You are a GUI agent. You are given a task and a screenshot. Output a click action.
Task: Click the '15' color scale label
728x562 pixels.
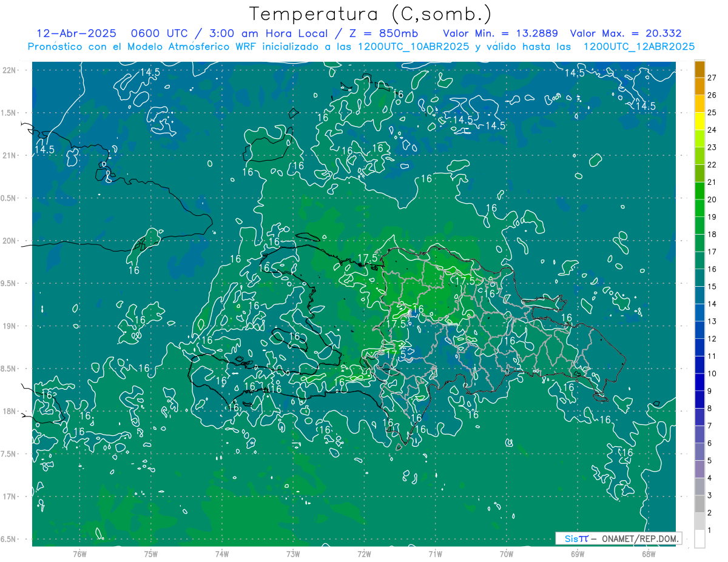[x=712, y=287]
